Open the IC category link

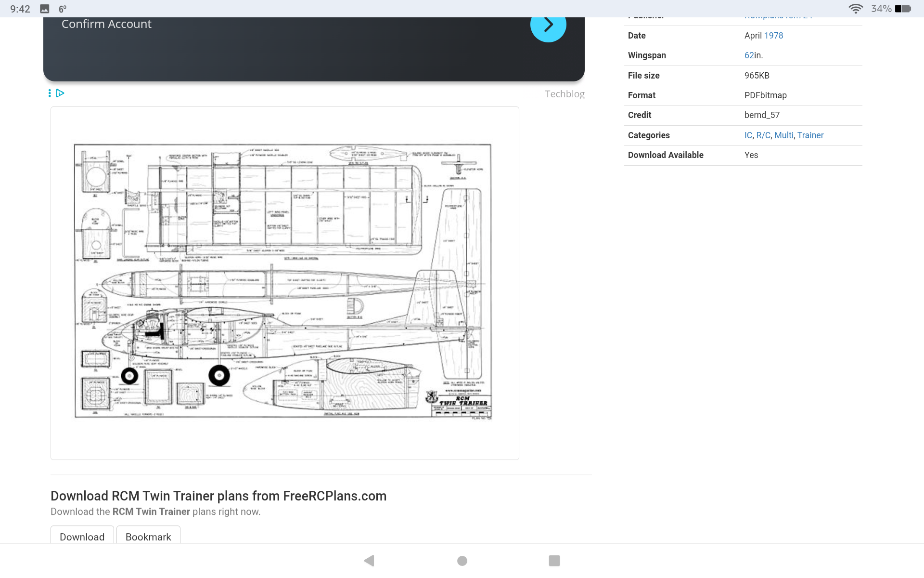[x=748, y=135]
